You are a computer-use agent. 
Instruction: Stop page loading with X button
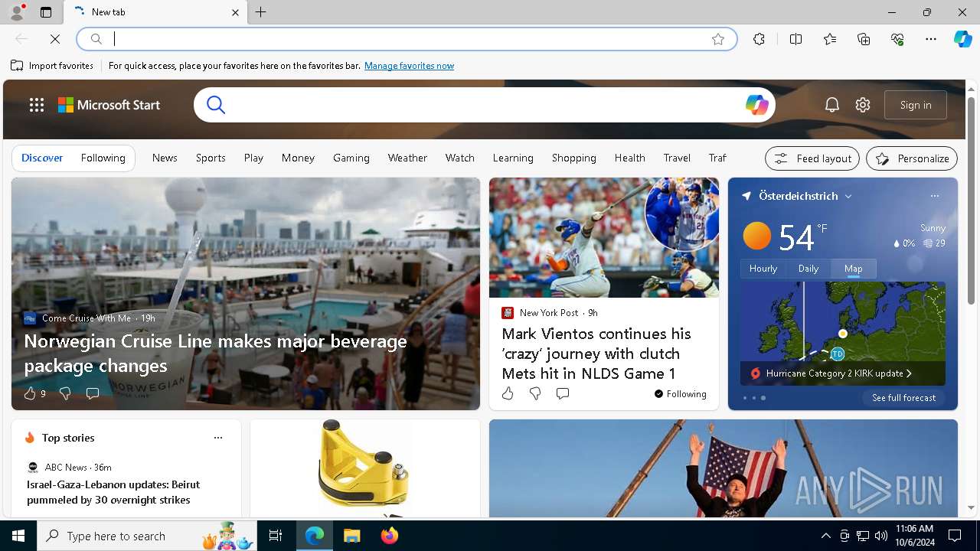[55, 39]
